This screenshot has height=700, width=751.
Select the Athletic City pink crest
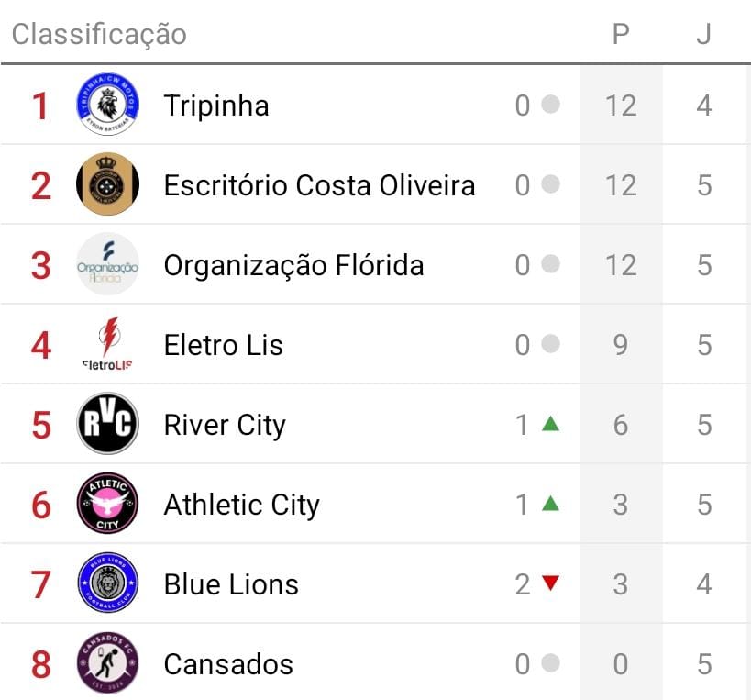pyautogui.click(x=107, y=504)
